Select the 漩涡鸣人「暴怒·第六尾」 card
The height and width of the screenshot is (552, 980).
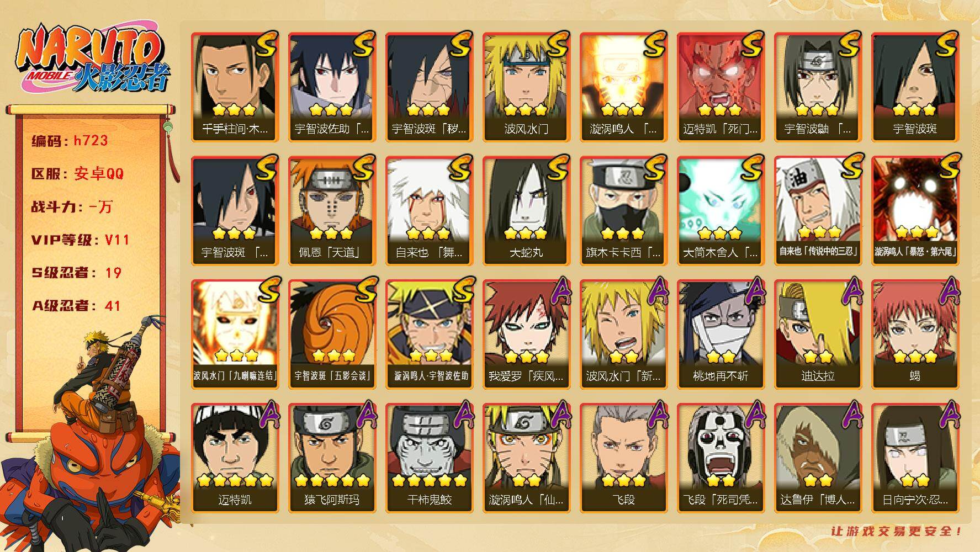click(915, 211)
